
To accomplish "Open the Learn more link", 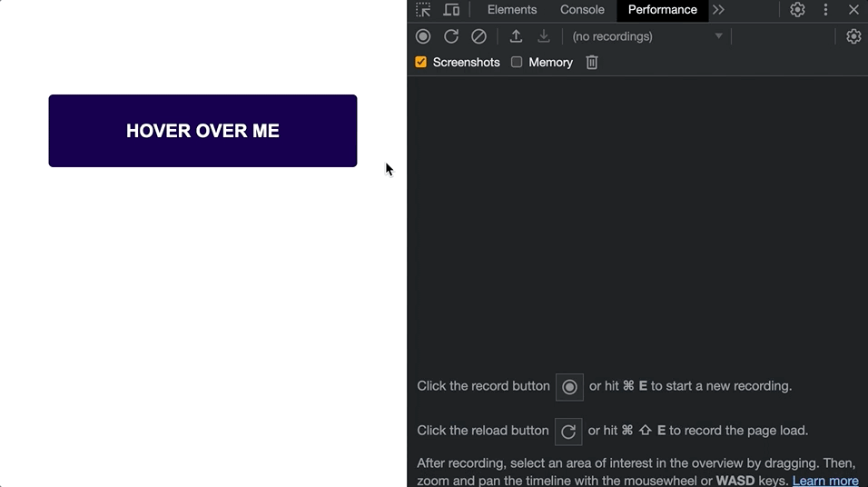I will pos(824,481).
